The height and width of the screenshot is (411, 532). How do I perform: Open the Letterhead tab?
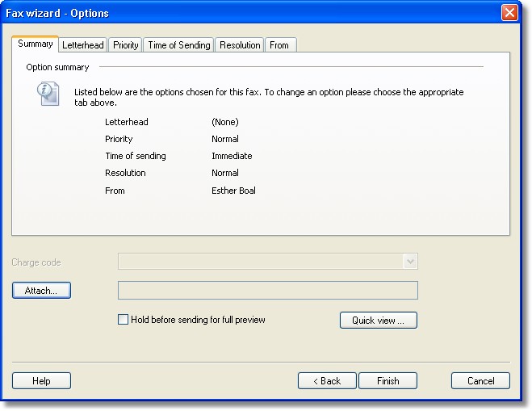click(83, 44)
